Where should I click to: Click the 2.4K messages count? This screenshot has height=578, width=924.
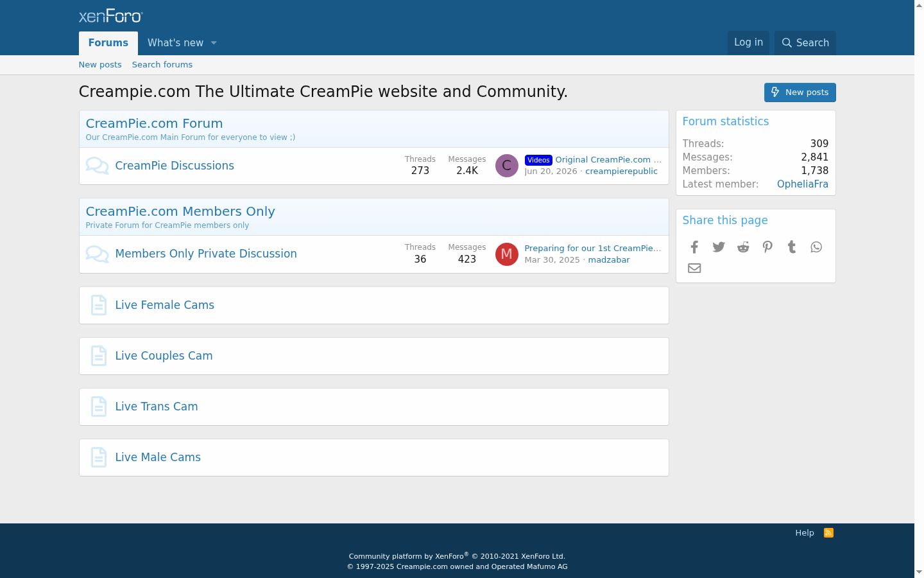(x=467, y=171)
